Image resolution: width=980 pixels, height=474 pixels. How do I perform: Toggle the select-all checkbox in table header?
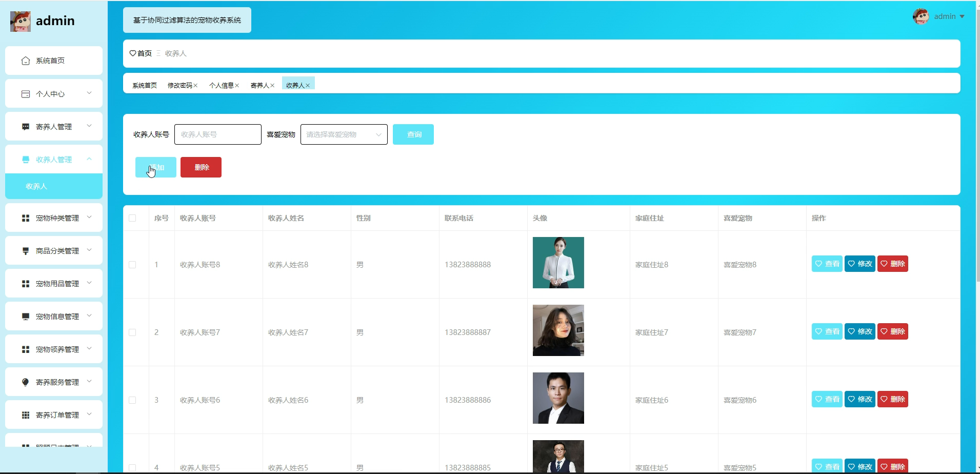point(132,218)
